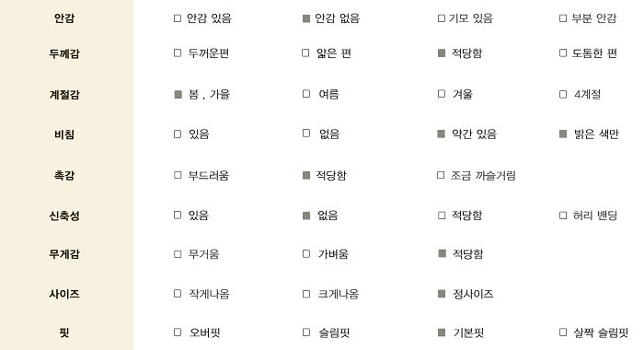644x350 pixels.
Task: Toggle the 밝은 색만 checkbox
Action: click(x=563, y=134)
